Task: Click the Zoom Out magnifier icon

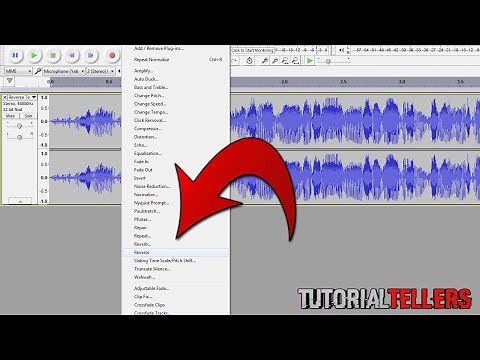Action: 275,60
